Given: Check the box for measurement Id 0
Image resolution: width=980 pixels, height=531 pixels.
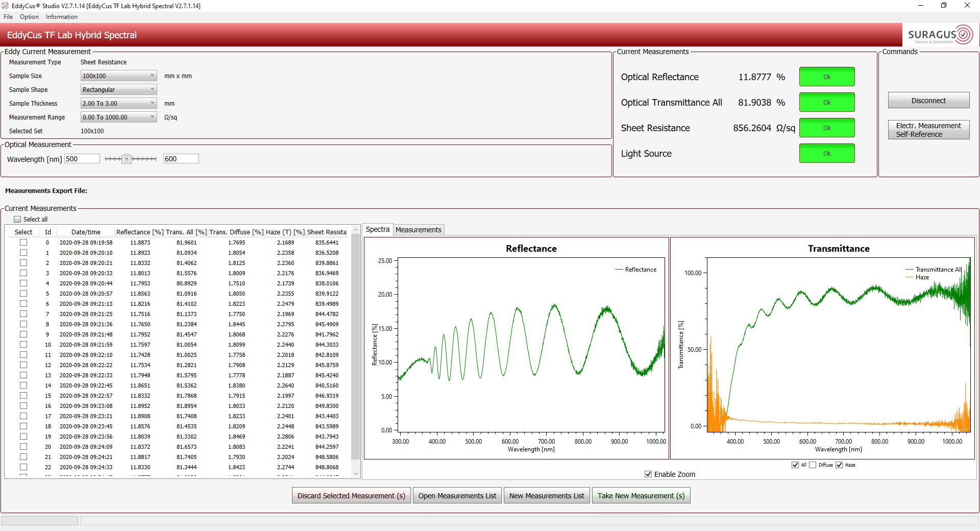Looking at the screenshot, I should click(x=23, y=243).
